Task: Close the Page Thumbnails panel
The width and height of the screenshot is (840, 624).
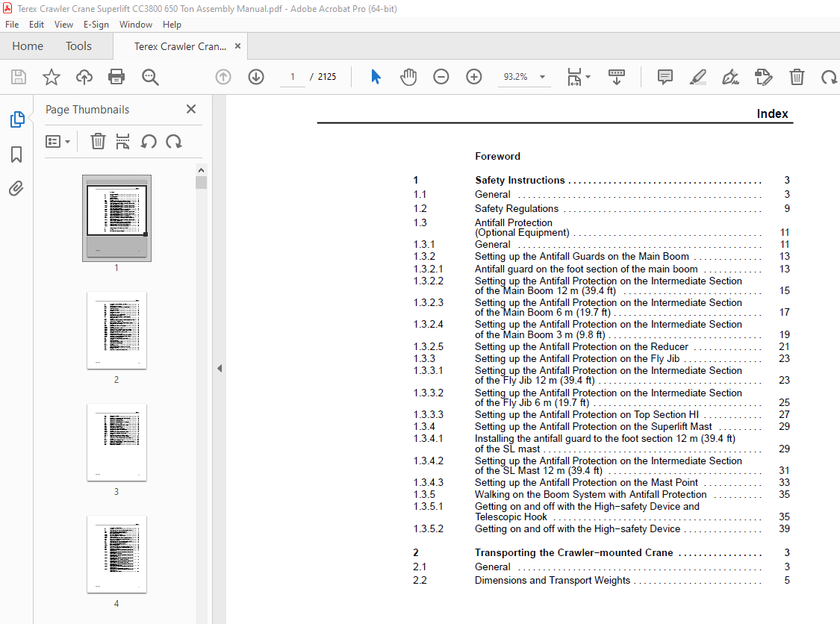Action: [191, 109]
